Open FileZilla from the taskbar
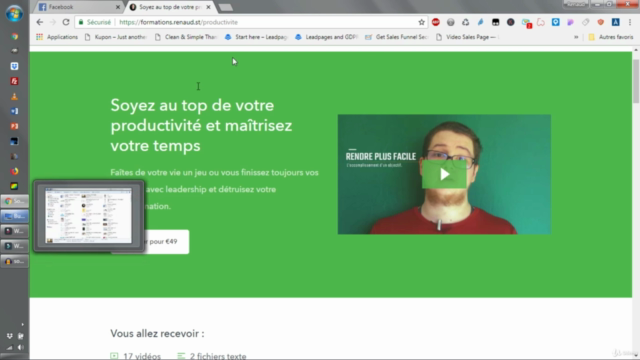Screen dimensions: 640x360 coord(14,81)
